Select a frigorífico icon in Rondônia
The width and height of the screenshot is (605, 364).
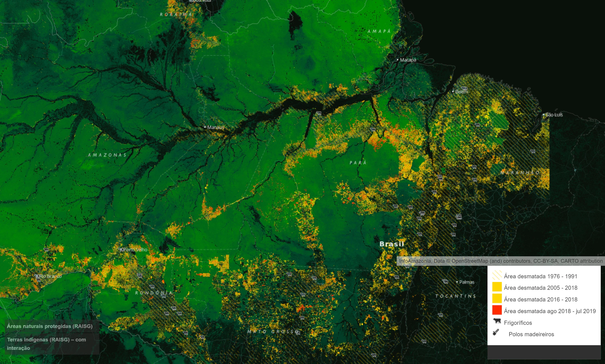tap(152, 287)
